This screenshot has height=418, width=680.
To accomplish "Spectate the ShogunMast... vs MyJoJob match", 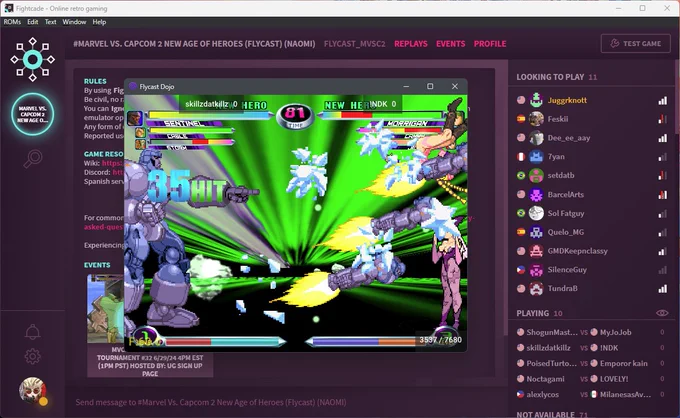I will click(590, 333).
